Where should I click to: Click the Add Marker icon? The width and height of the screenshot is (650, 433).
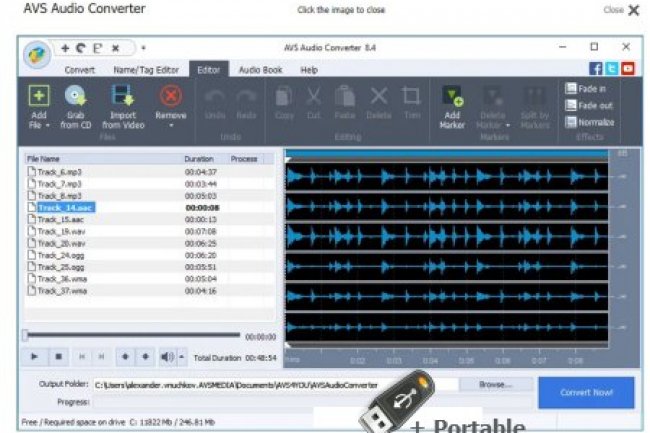pos(452,96)
